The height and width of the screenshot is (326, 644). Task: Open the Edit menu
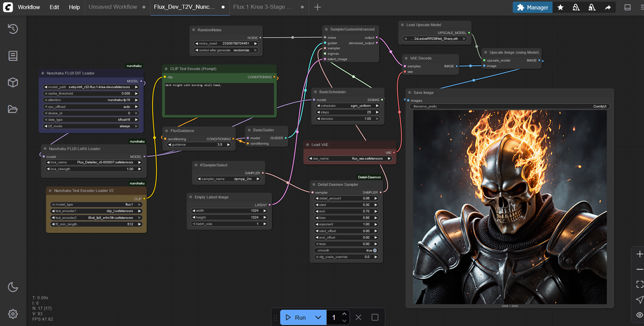[x=54, y=7]
